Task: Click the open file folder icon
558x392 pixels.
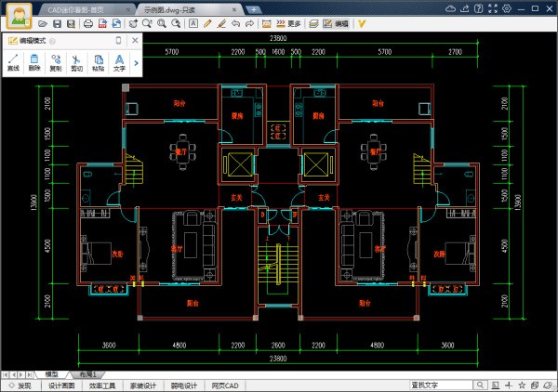Action: [44, 22]
